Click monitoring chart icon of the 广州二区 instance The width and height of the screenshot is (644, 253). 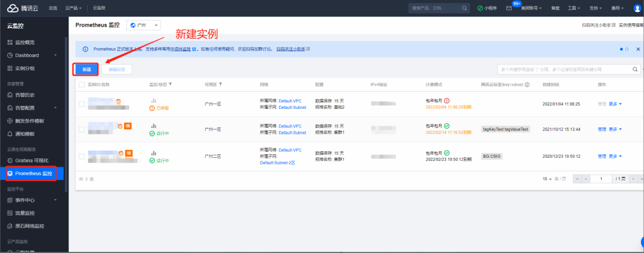(x=154, y=152)
